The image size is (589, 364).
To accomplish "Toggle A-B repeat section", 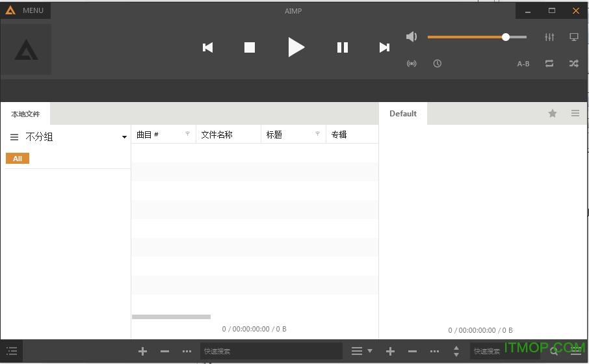I will coord(523,64).
